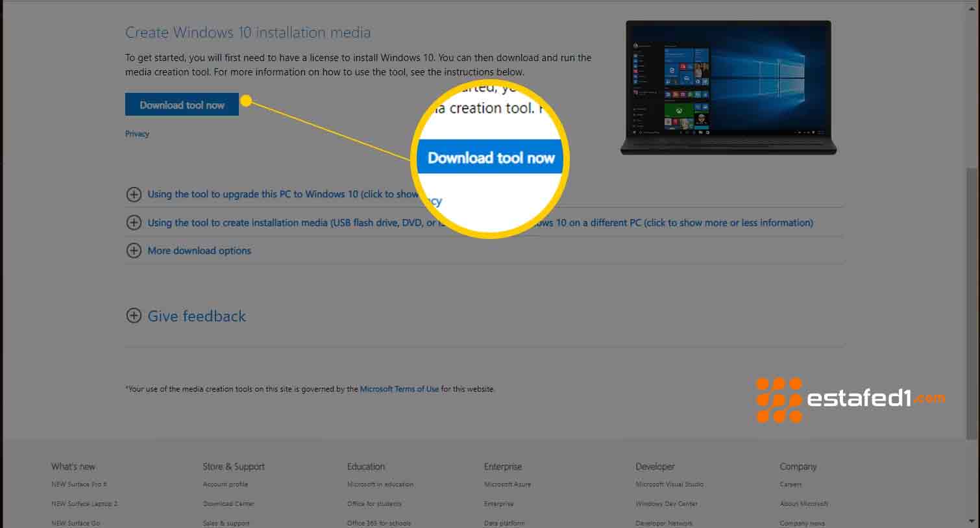Go to Windows Dev Center link
This screenshot has height=528, width=980.
667,504
